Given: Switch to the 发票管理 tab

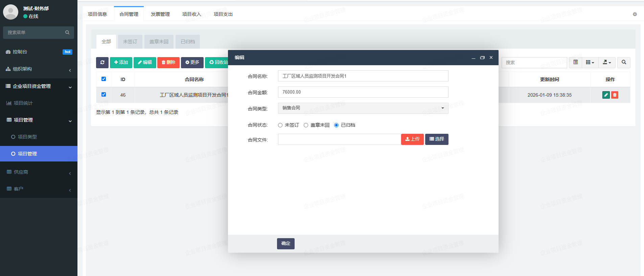Looking at the screenshot, I should tap(160, 14).
